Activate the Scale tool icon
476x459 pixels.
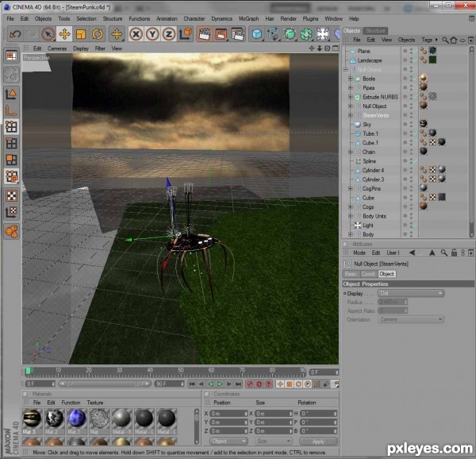81,34
